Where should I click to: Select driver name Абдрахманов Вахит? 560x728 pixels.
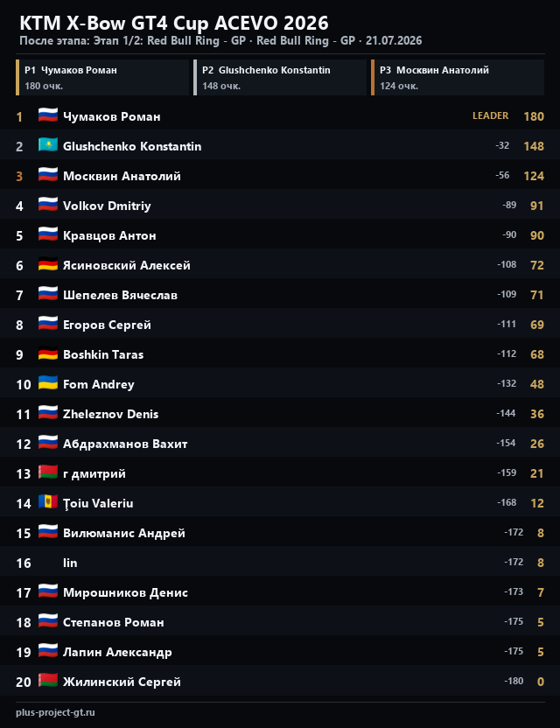[x=125, y=444]
